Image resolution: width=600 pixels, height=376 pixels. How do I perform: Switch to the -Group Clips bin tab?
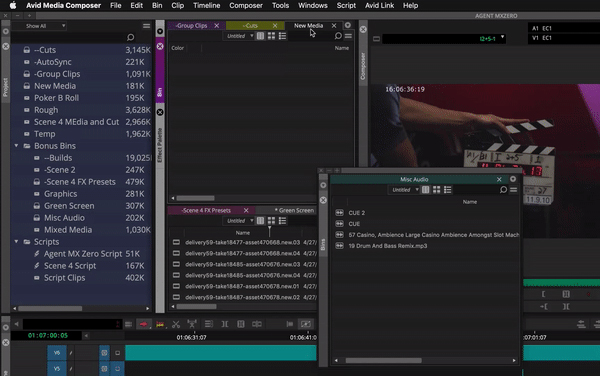[x=191, y=26]
